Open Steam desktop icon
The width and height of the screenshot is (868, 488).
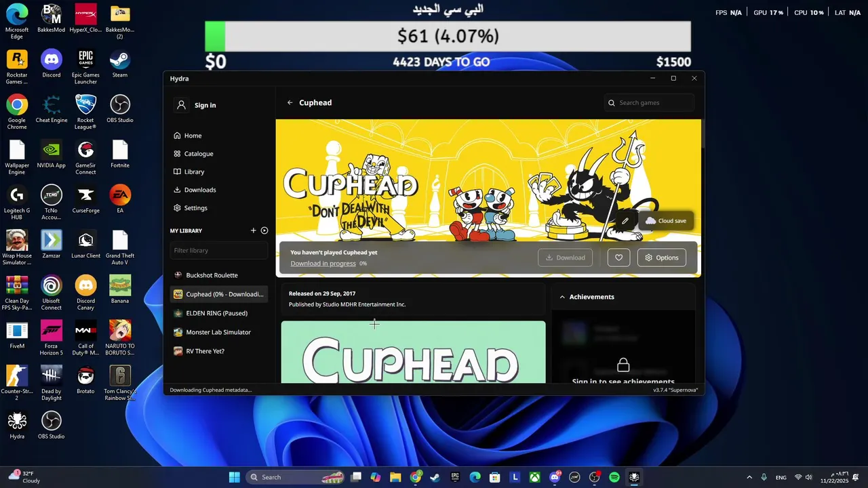pos(120,64)
